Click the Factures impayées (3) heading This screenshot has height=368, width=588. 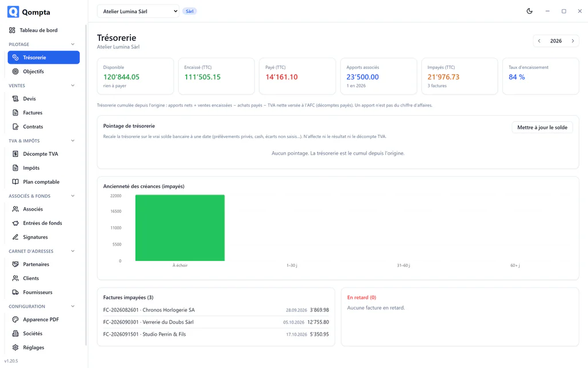coord(128,297)
